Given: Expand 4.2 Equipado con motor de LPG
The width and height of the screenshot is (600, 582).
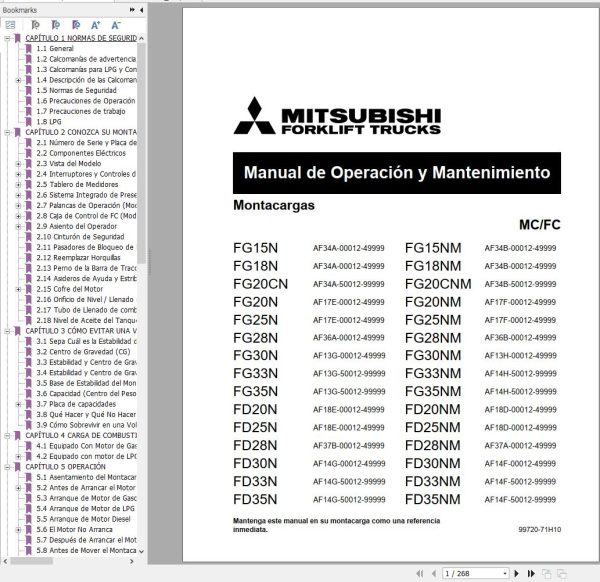Looking at the screenshot, I should (x=18, y=456).
